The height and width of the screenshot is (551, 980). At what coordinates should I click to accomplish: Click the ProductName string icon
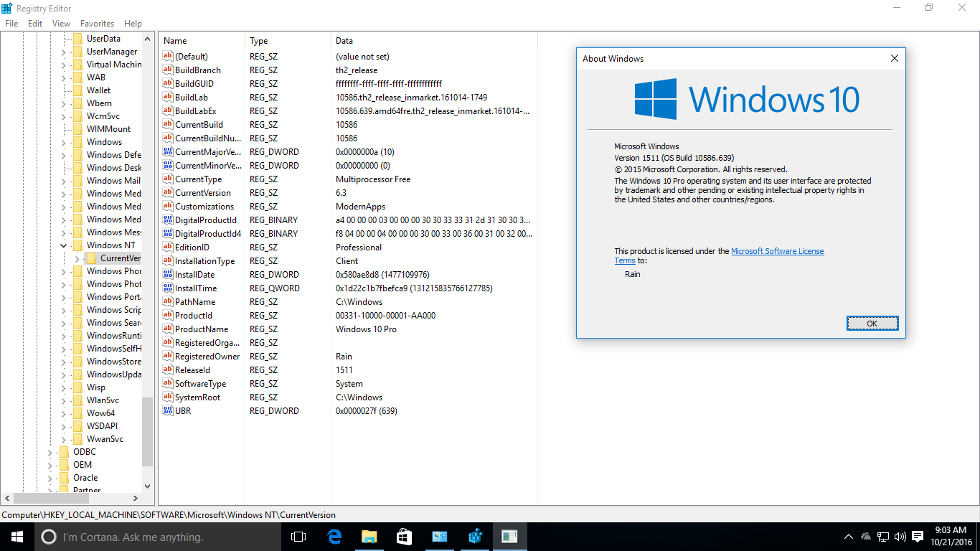tap(168, 329)
